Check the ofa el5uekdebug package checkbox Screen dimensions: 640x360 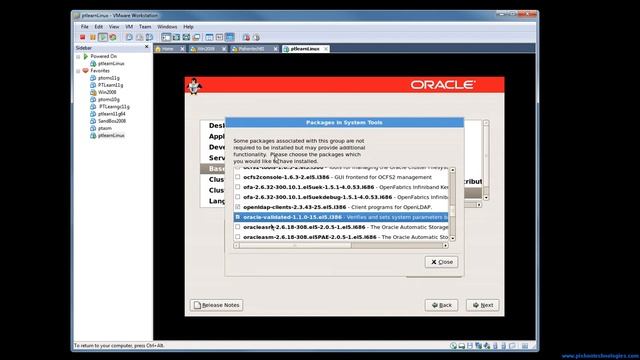[238, 197]
